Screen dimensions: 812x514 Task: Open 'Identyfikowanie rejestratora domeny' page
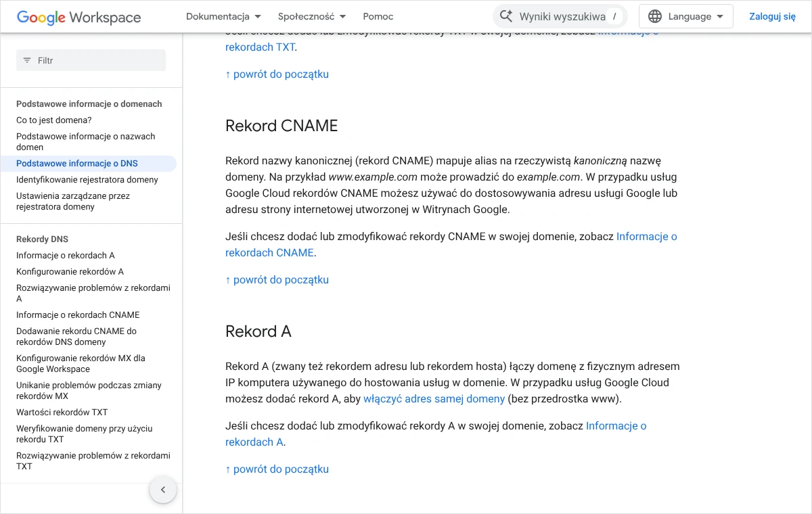tap(87, 179)
